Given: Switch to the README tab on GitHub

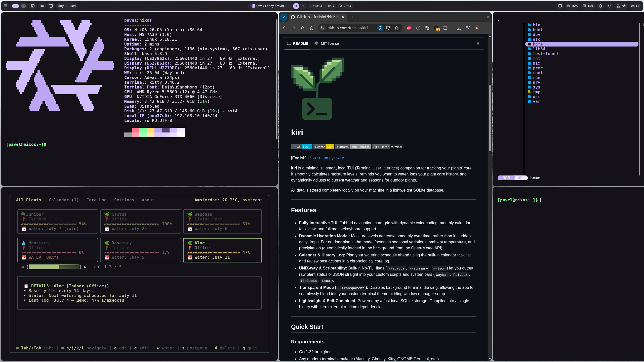Looking at the screenshot, I should [x=298, y=43].
